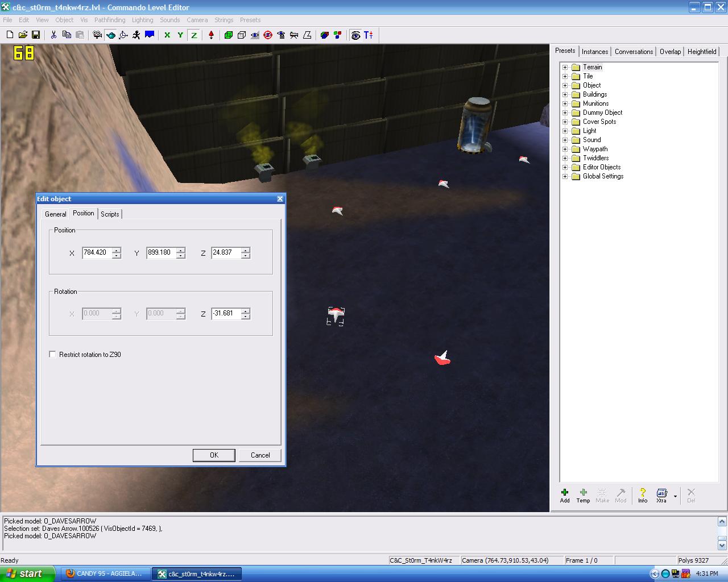The width and height of the screenshot is (728, 582).
Task: Click the running character walkthrough icon
Action: pos(136,35)
